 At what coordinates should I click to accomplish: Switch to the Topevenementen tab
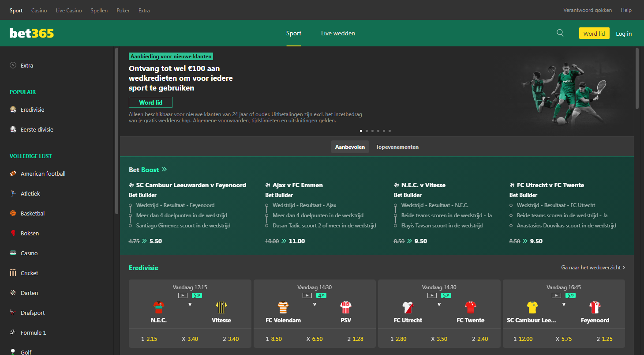[397, 147]
